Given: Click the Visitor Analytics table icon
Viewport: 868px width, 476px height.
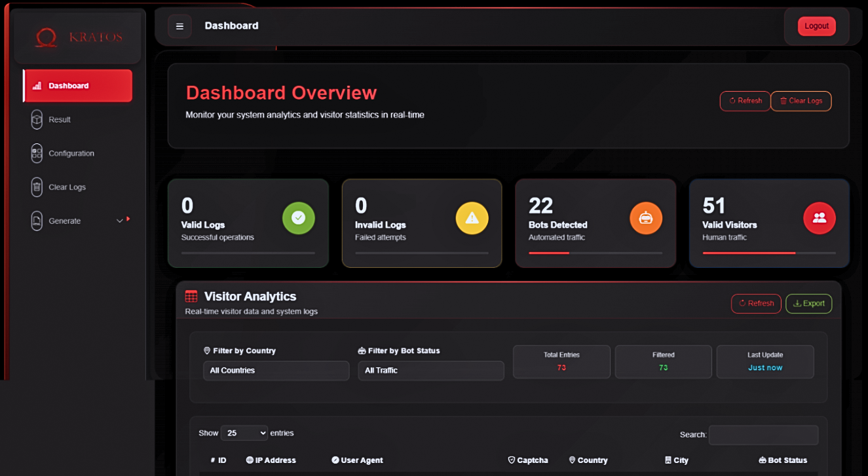Looking at the screenshot, I should point(191,296).
